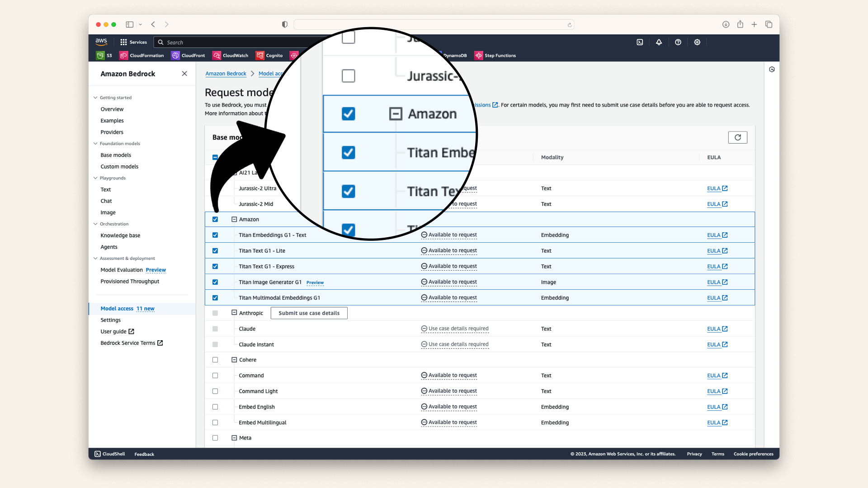Open a new Safari tab
Viewport: 868px width, 488px height.
(x=754, y=24)
